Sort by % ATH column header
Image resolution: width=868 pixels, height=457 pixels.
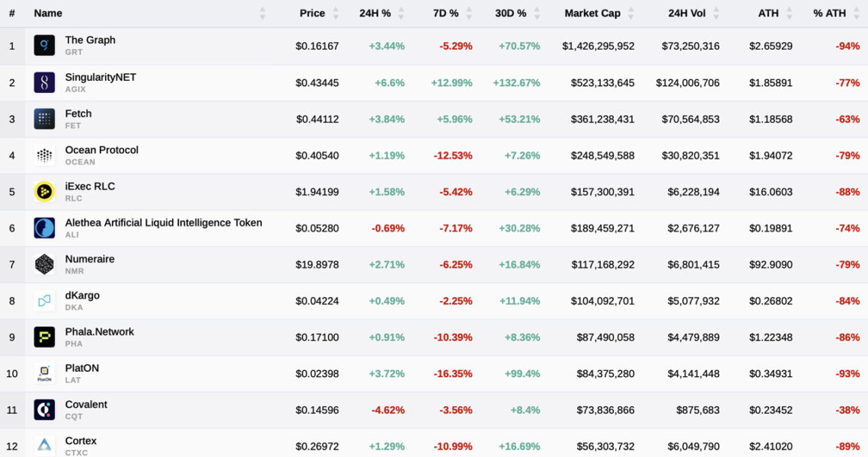tap(829, 13)
